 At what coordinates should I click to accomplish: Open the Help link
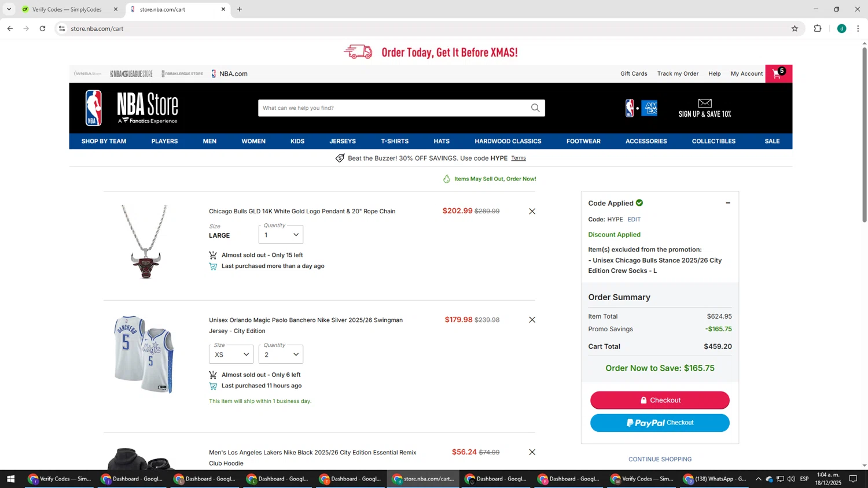point(715,73)
